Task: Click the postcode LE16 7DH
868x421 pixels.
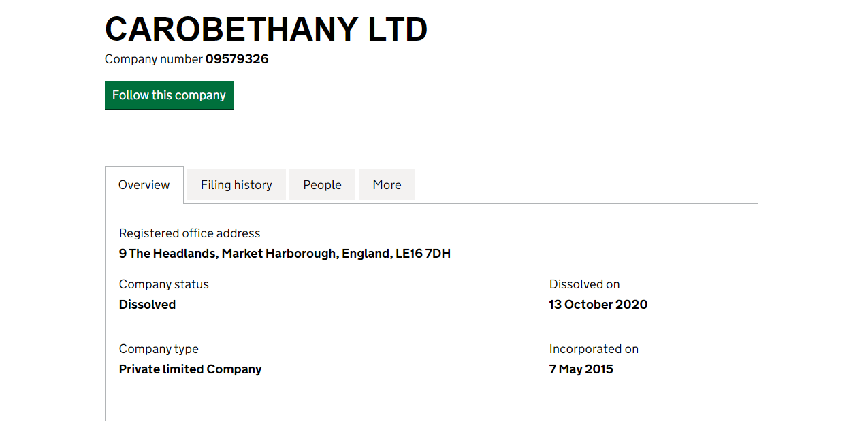Action: [423, 254]
